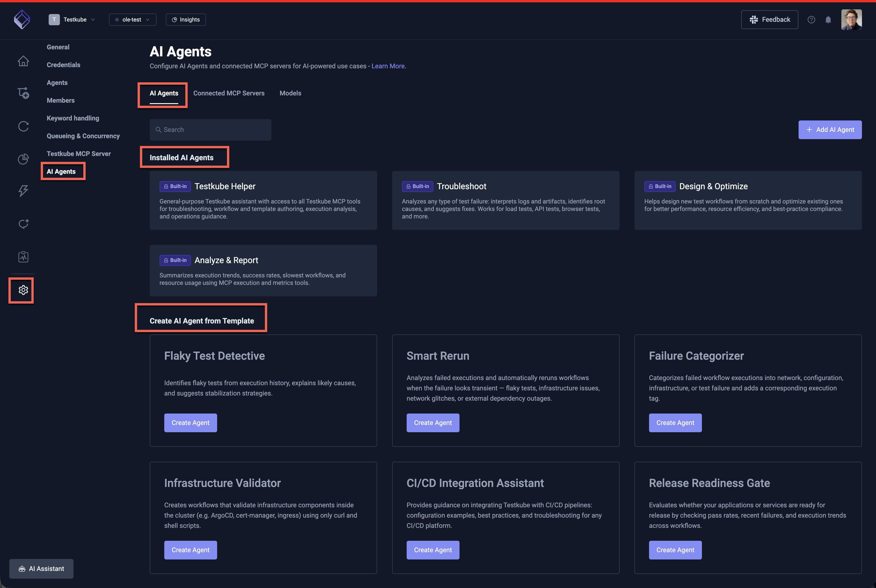
Task: Expand the Testkube organization dropdown
Action: click(73, 19)
